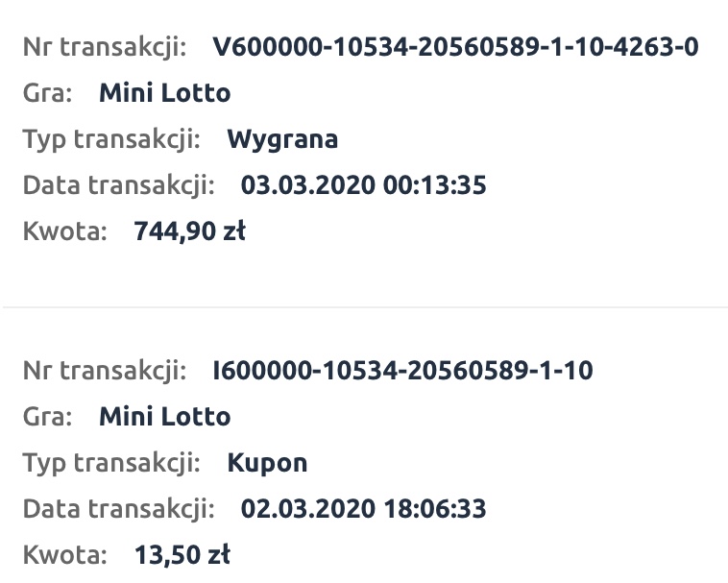Click the "Gra:" label of the Wygrana transaction
This screenshot has height=583, width=728.
(x=47, y=93)
